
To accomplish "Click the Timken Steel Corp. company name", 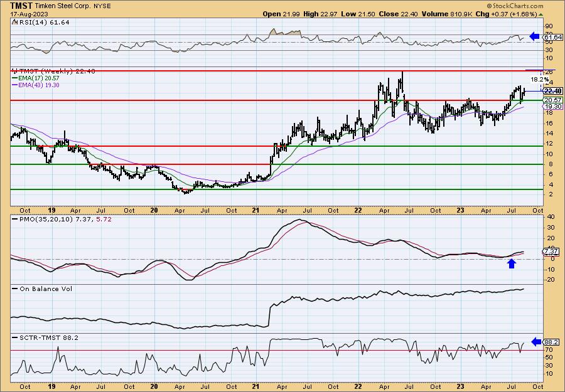I will point(62,6).
